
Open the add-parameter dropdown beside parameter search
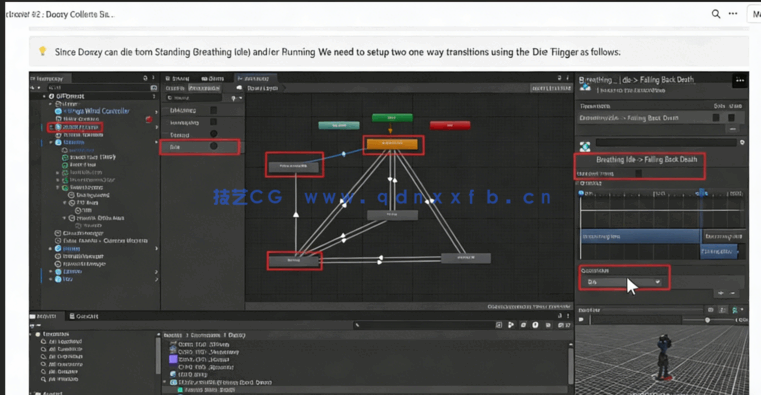(236, 98)
